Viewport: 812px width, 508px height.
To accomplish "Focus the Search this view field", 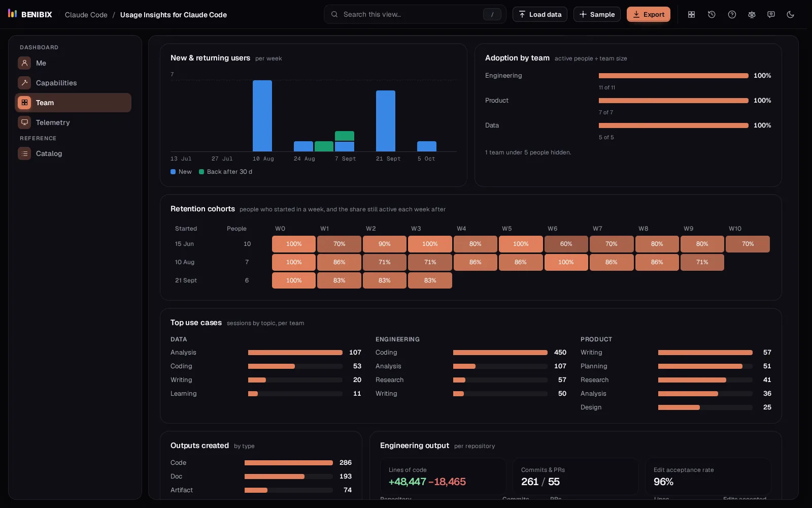I will pyautogui.click(x=415, y=14).
